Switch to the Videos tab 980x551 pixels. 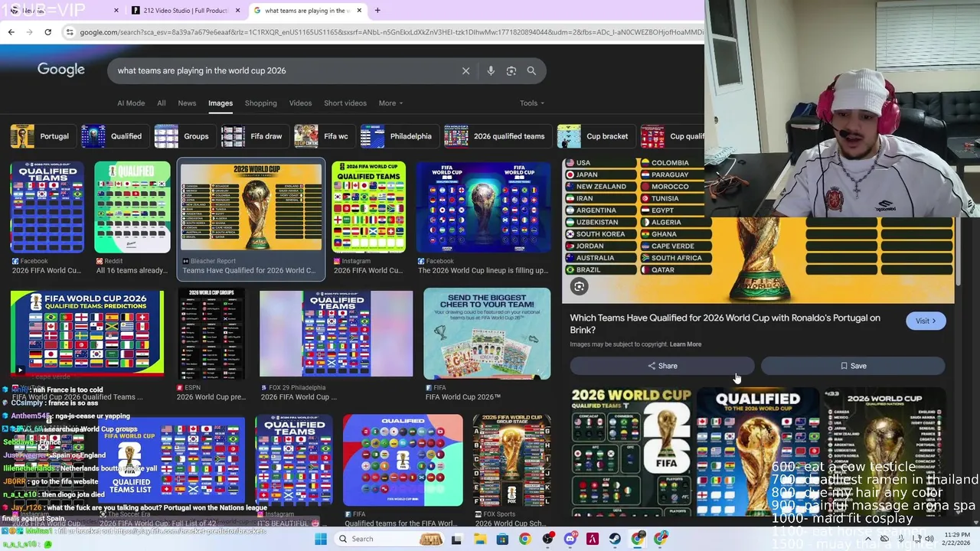[x=300, y=103]
